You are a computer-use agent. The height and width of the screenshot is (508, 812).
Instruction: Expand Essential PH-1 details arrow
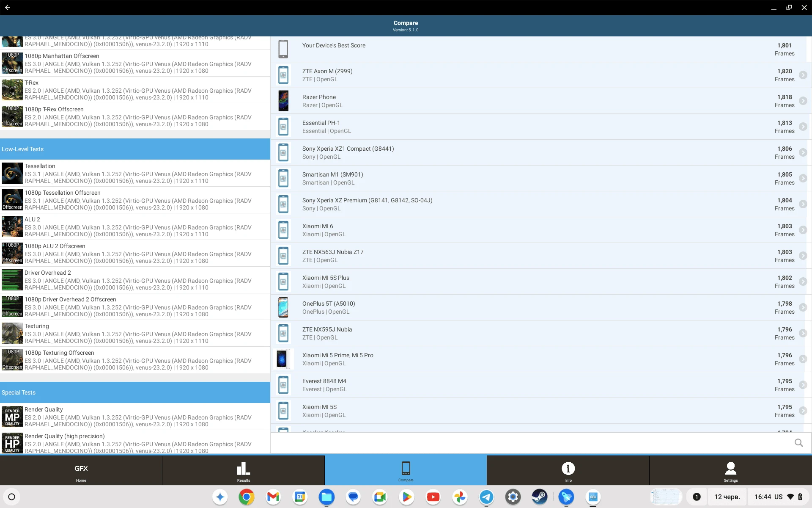pyautogui.click(x=803, y=127)
